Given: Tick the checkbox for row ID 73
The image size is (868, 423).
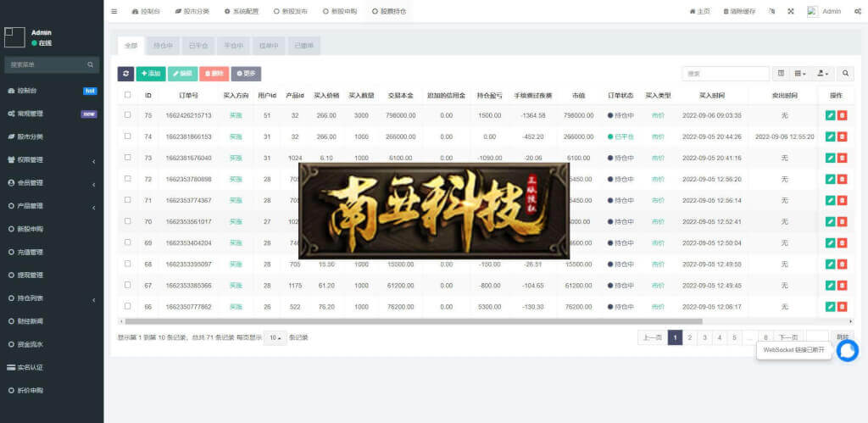Looking at the screenshot, I should pos(128,157).
